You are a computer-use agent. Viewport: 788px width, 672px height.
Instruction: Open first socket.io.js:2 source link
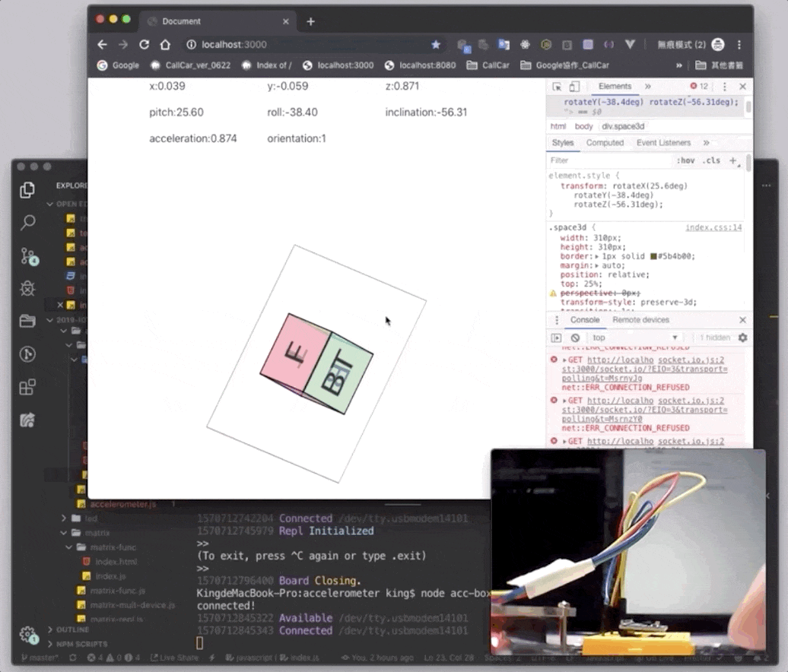point(691,360)
